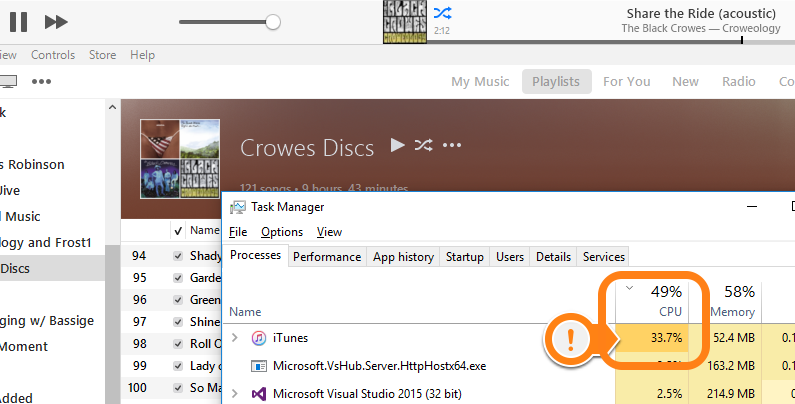Screen dimensions: 795x404
Task: Uncheck song number 100's checkbox
Action: coord(178,388)
